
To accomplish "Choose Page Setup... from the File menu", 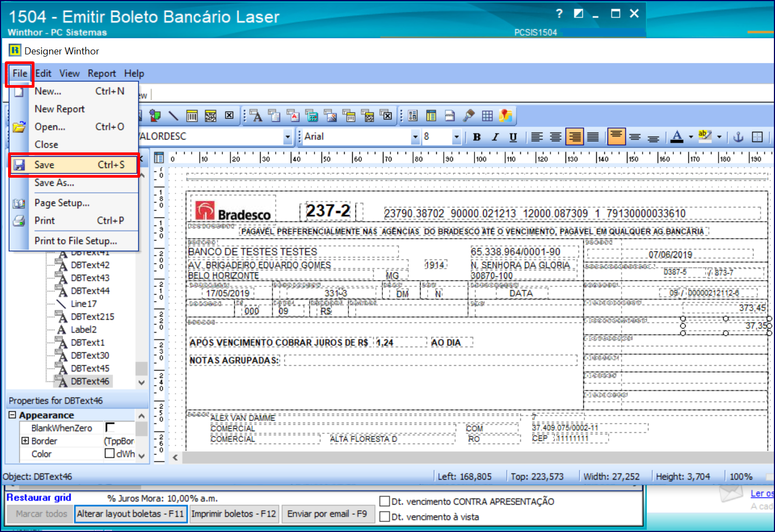I will 74,203.
